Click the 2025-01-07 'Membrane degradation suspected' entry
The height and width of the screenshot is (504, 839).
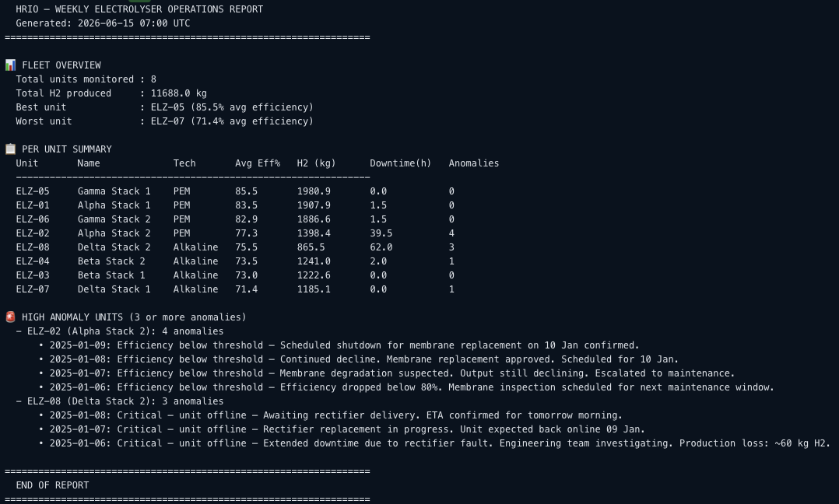tap(387, 373)
